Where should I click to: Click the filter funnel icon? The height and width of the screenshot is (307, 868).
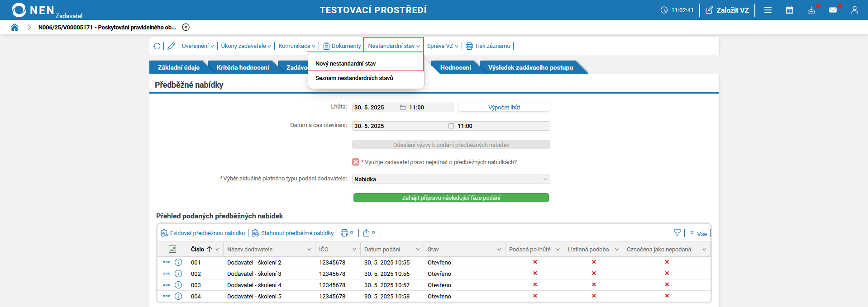[x=677, y=233]
